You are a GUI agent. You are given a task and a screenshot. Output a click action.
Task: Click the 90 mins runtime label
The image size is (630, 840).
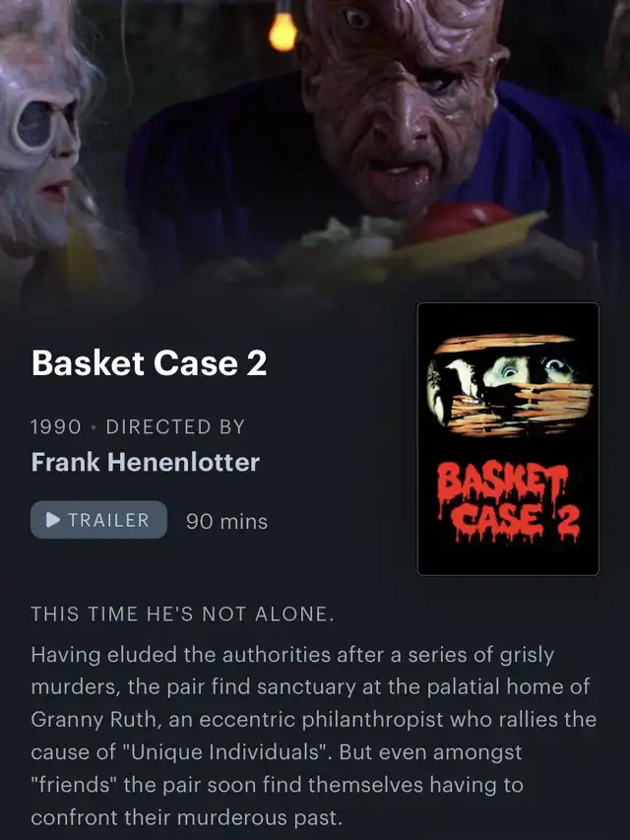[226, 521]
